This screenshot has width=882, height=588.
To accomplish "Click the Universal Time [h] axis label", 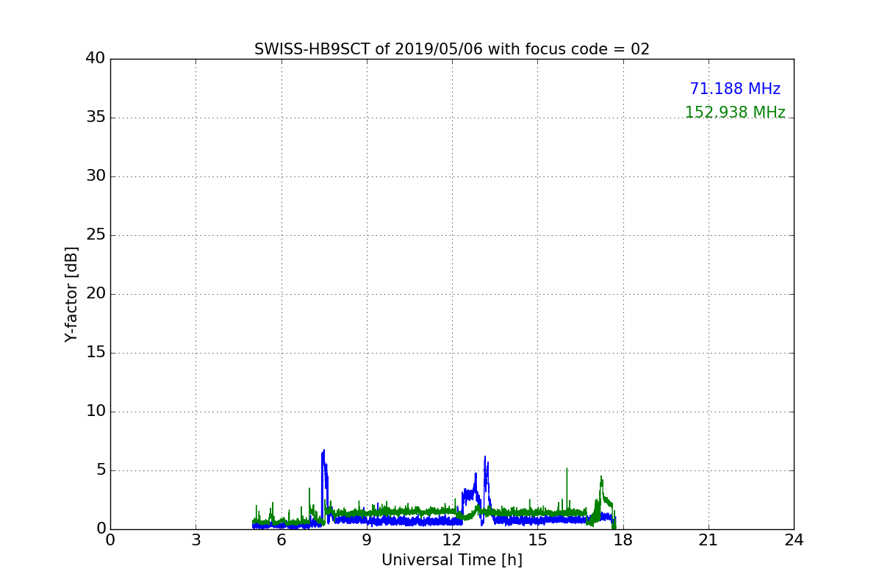I will pyautogui.click(x=451, y=560).
